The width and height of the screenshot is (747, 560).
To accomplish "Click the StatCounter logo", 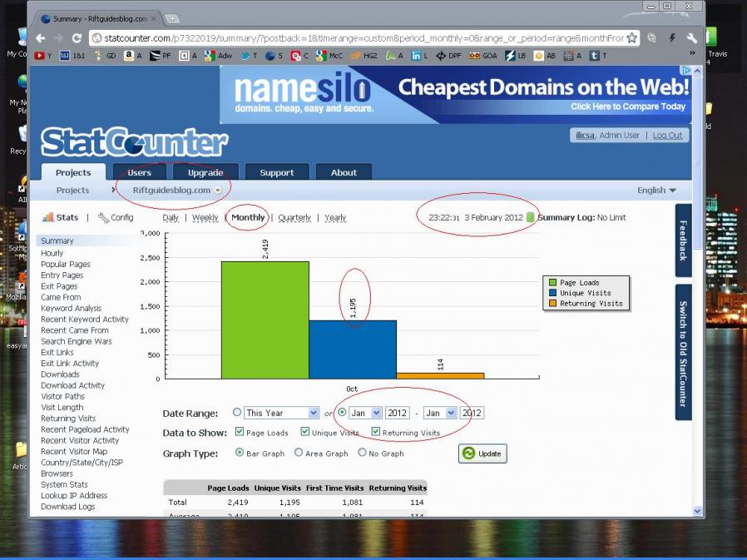I will coord(135,142).
